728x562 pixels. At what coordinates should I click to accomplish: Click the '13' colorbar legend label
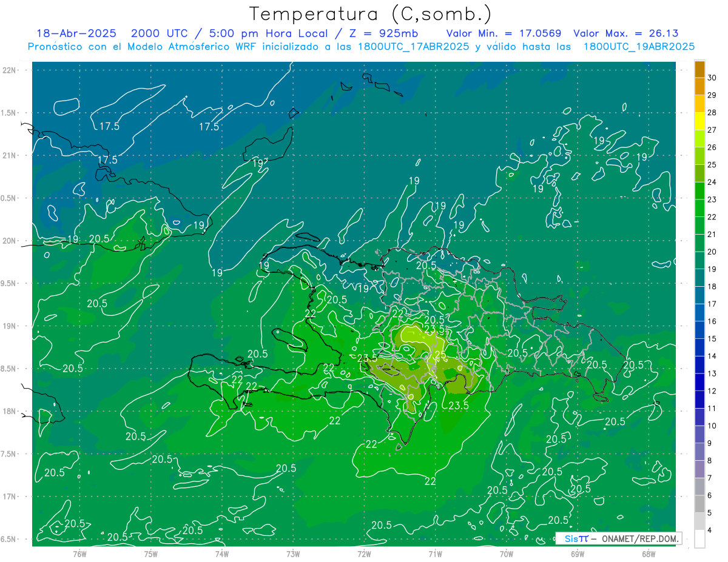coord(712,373)
